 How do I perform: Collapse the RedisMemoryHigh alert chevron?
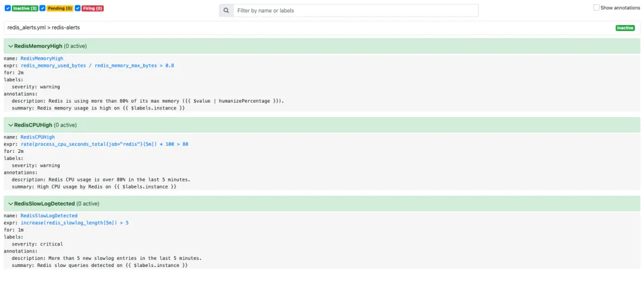pyautogui.click(x=10, y=46)
